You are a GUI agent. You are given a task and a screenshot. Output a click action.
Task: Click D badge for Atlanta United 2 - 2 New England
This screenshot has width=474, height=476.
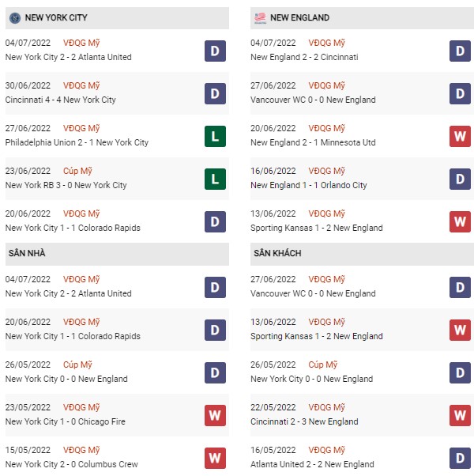pos(460,458)
